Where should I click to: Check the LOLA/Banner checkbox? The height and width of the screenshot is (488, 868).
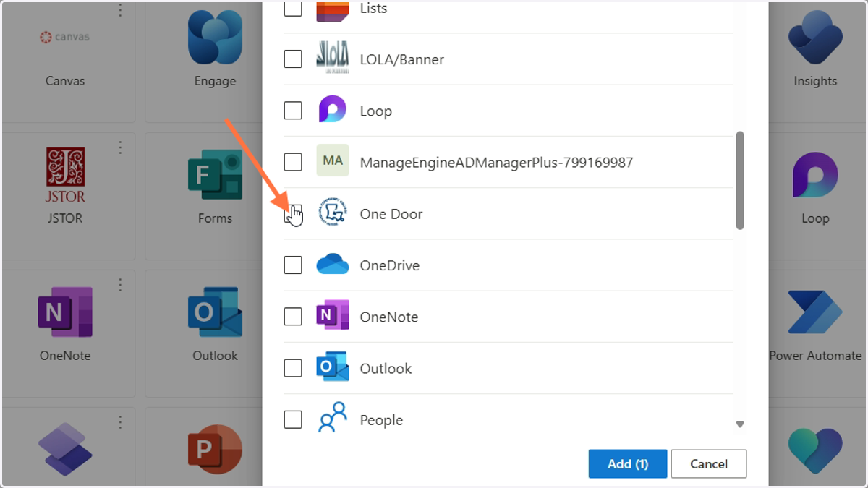(x=293, y=59)
